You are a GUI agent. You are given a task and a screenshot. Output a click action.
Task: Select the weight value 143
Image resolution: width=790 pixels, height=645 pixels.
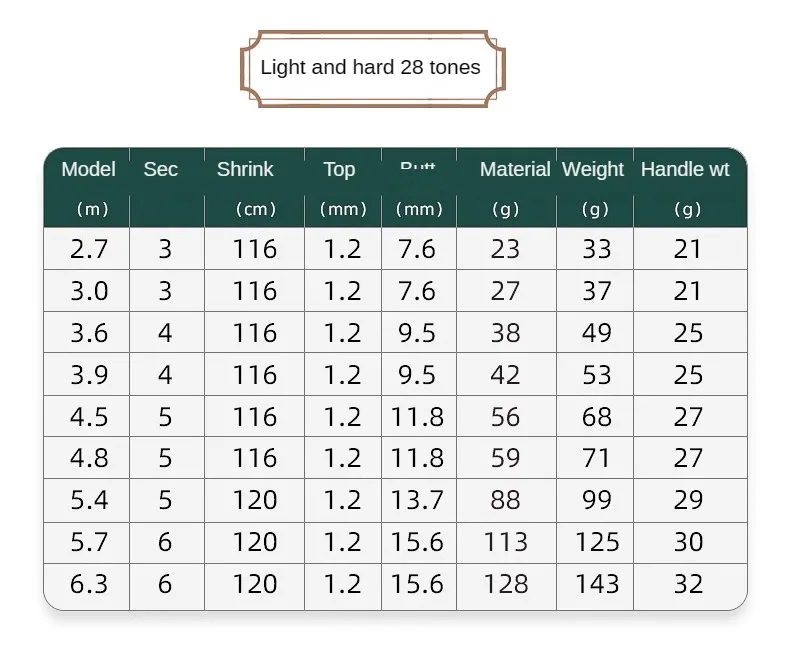point(597,584)
